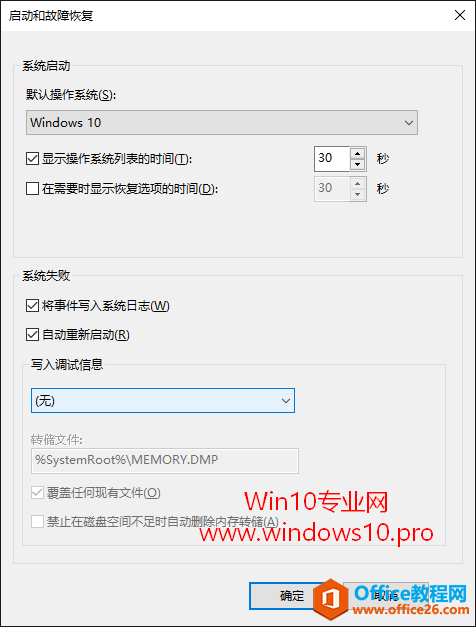Enable 在需要时显示恢复选项的时间 checkbox
476x627 pixels.
tap(32, 188)
